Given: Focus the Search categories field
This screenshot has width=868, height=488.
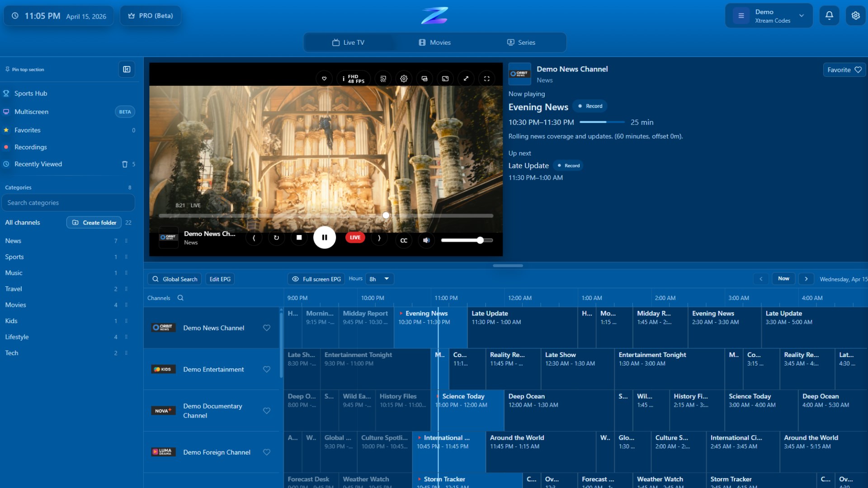Looking at the screenshot, I should pos(68,203).
